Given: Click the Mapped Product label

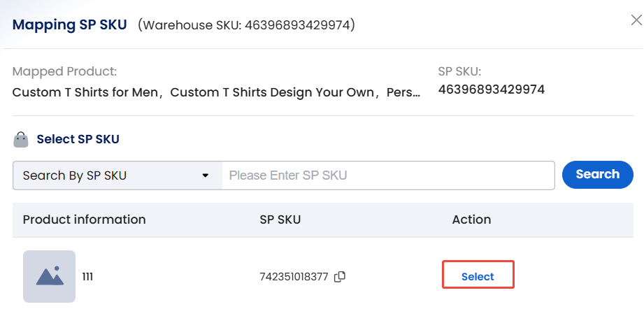Looking at the screenshot, I should [64, 71].
